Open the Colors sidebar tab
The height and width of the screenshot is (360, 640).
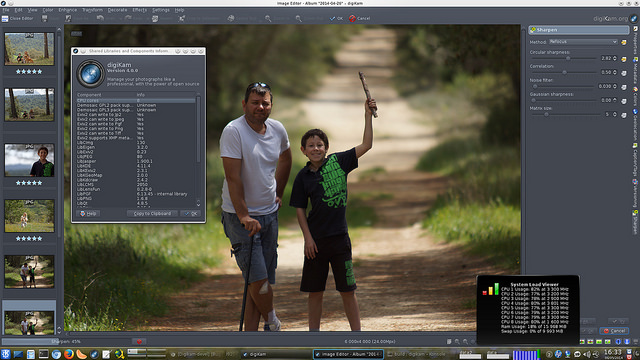click(x=636, y=96)
